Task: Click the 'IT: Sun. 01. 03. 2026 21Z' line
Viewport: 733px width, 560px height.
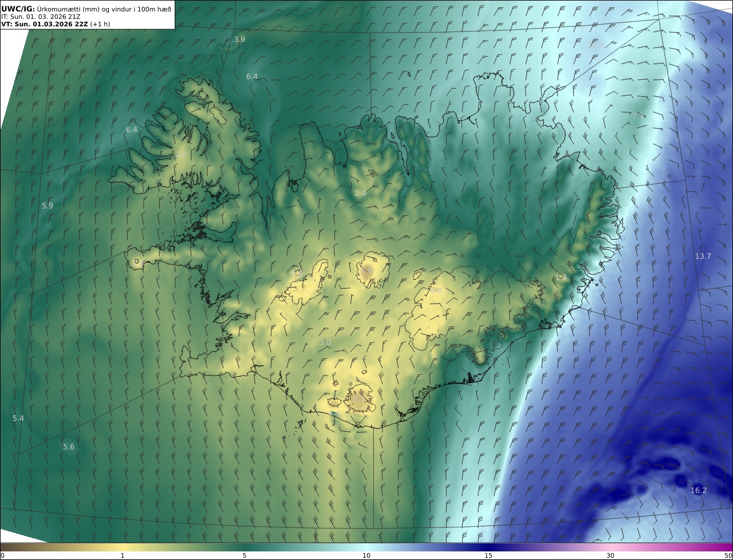Action: click(x=41, y=17)
